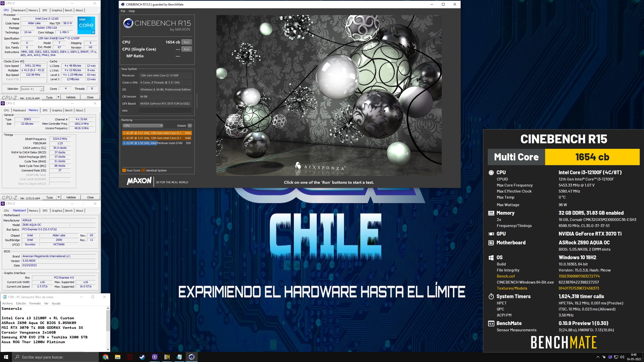Image resolution: width=644 pixels, height=362 pixels.
Task: Click Tools button in top CPU-Z window
Action: click(x=49, y=97)
